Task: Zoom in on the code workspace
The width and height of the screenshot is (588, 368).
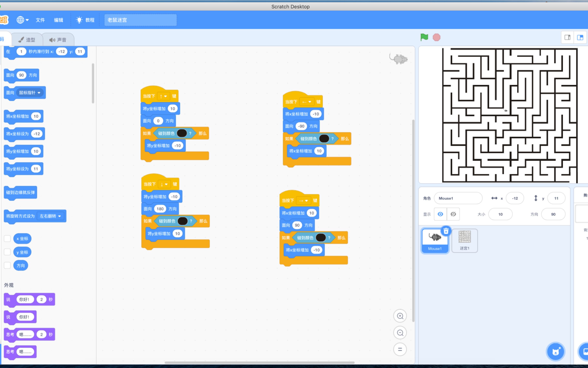Action: pyautogui.click(x=400, y=316)
